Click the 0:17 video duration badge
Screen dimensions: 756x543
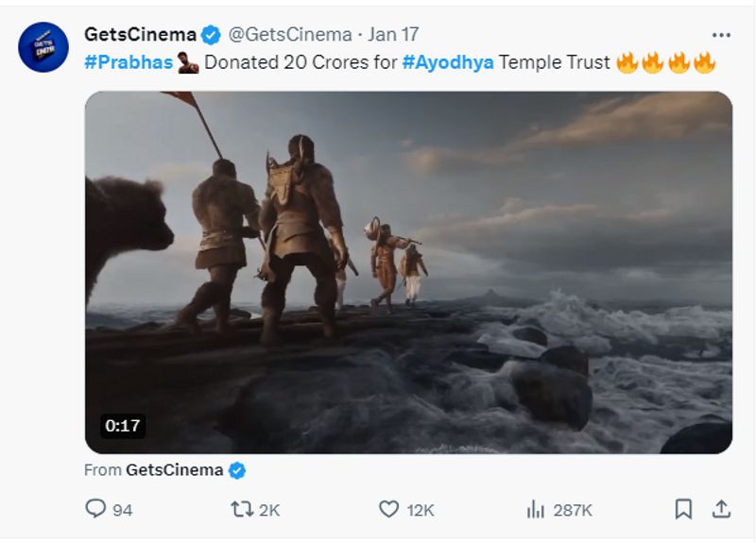pos(123,426)
